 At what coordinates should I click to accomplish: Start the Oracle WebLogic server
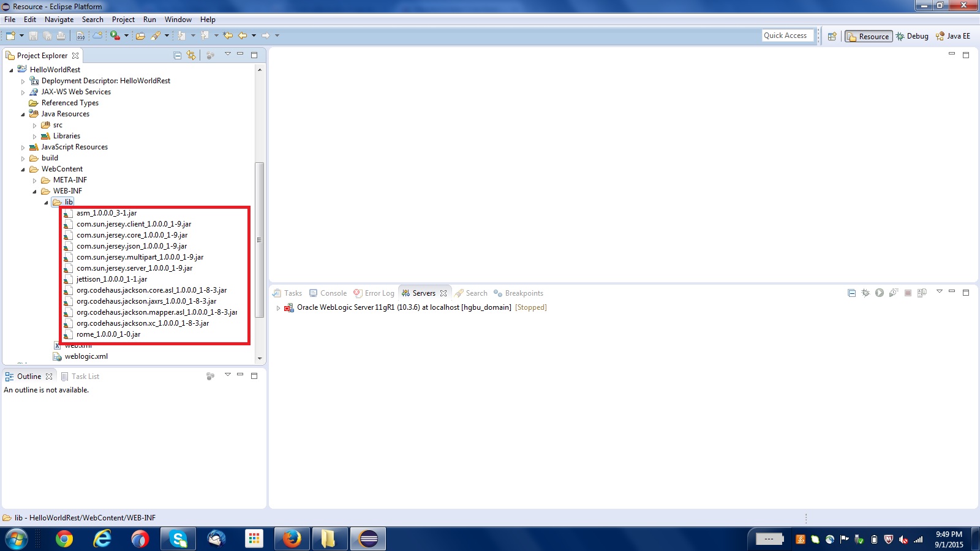pos(880,293)
